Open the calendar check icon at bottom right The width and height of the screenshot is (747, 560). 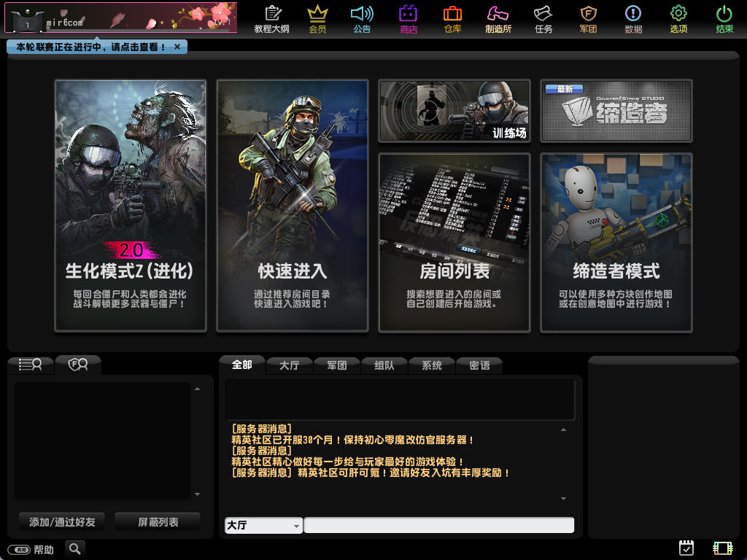[686, 548]
